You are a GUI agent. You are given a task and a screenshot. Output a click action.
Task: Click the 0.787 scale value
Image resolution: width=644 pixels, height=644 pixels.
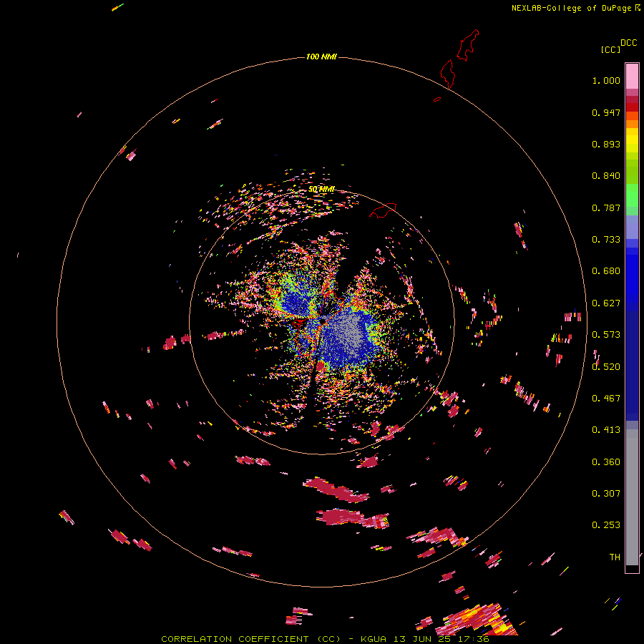click(x=606, y=208)
